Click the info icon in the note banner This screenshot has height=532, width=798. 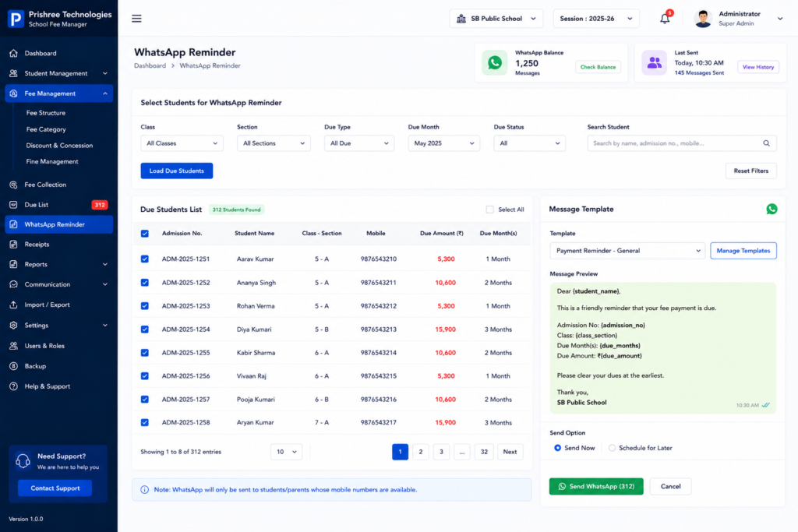click(144, 489)
